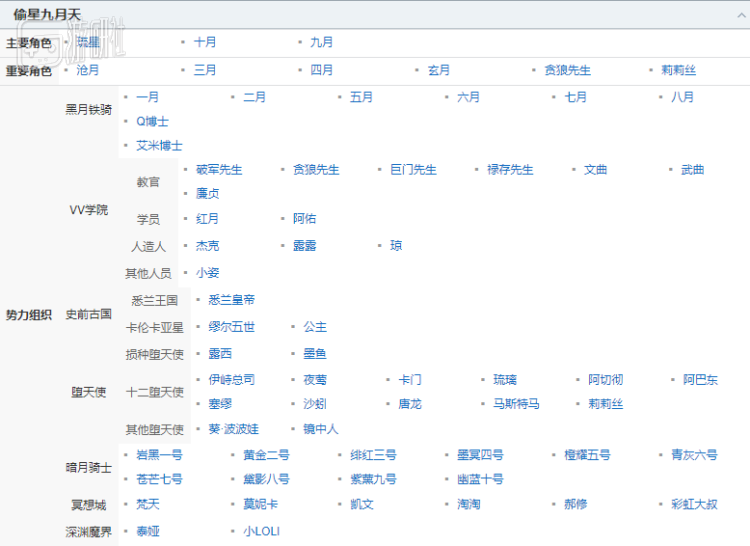Open the 马斯特马 link
The height and width of the screenshot is (546, 750).
(x=517, y=404)
